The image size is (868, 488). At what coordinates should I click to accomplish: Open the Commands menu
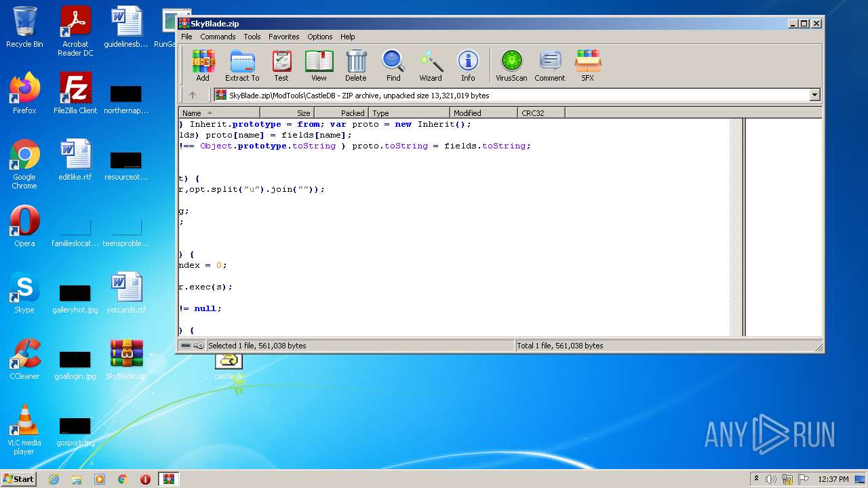218,37
